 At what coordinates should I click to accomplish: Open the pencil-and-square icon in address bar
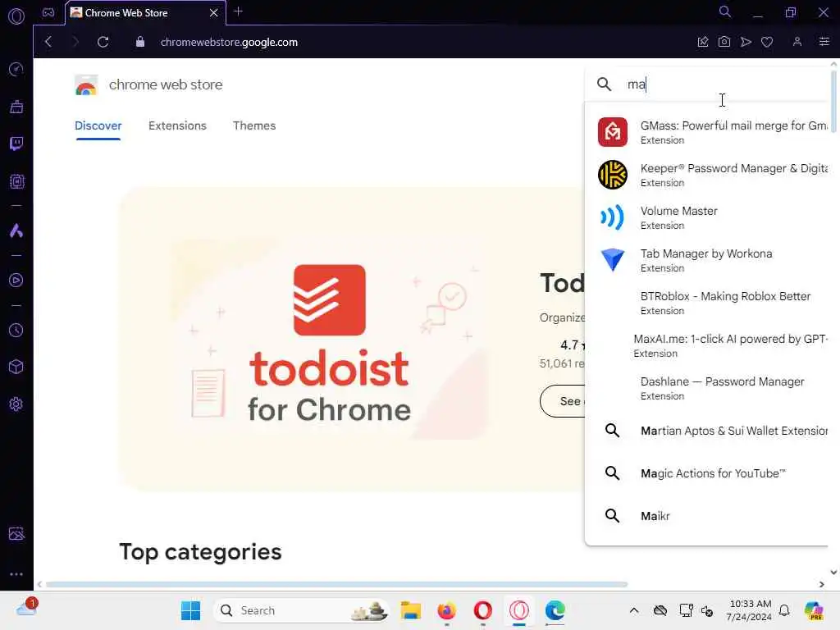click(x=703, y=42)
